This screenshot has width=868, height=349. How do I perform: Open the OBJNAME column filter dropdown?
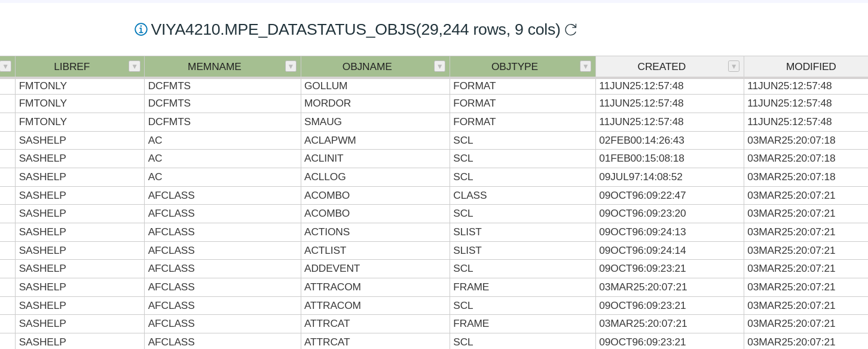click(440, 66)
